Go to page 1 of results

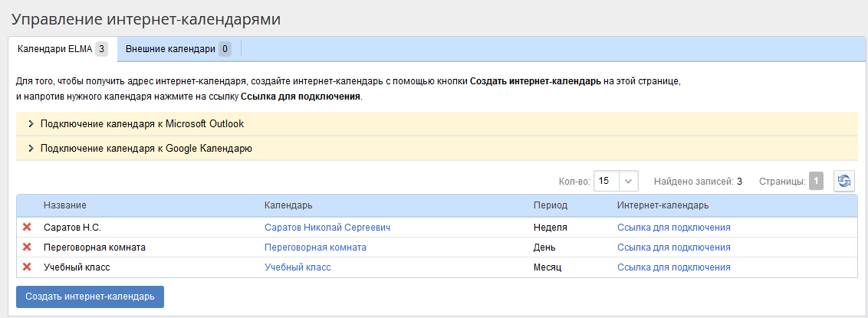pos(816,182)
